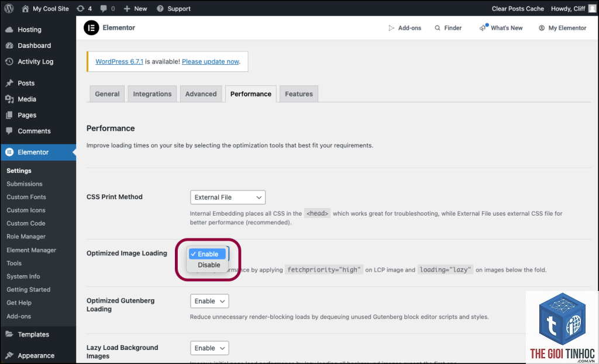Open Optimized Gutenberg Loading dropdown

tap(209, 301)
